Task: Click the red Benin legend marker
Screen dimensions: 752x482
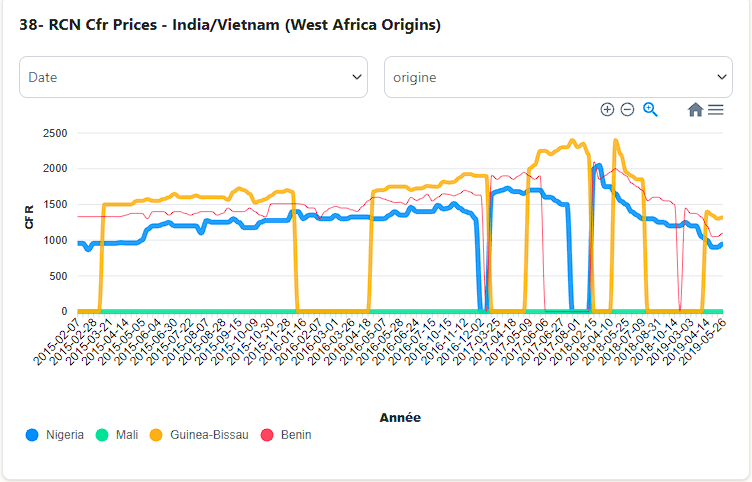Action: point(267,435)
